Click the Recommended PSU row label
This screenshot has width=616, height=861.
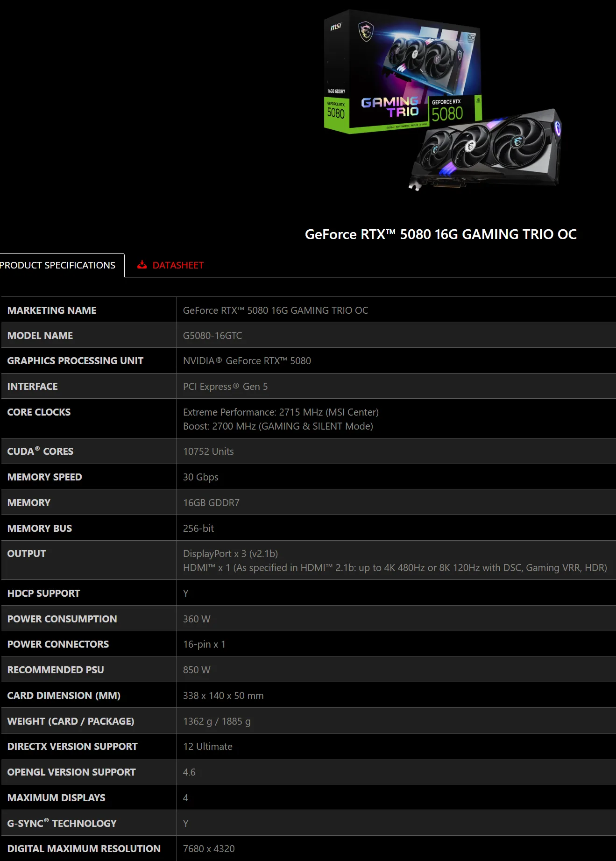(x=56, y=670)
